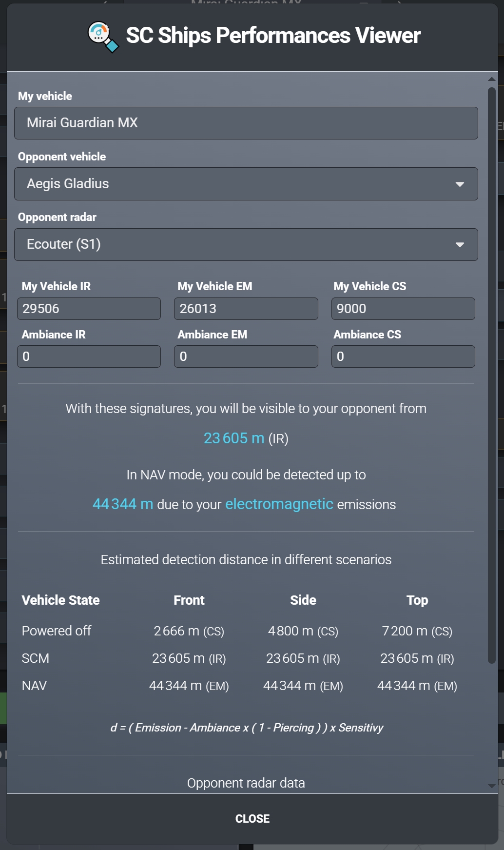Click the Vehicle State column header

click(60, 600)
